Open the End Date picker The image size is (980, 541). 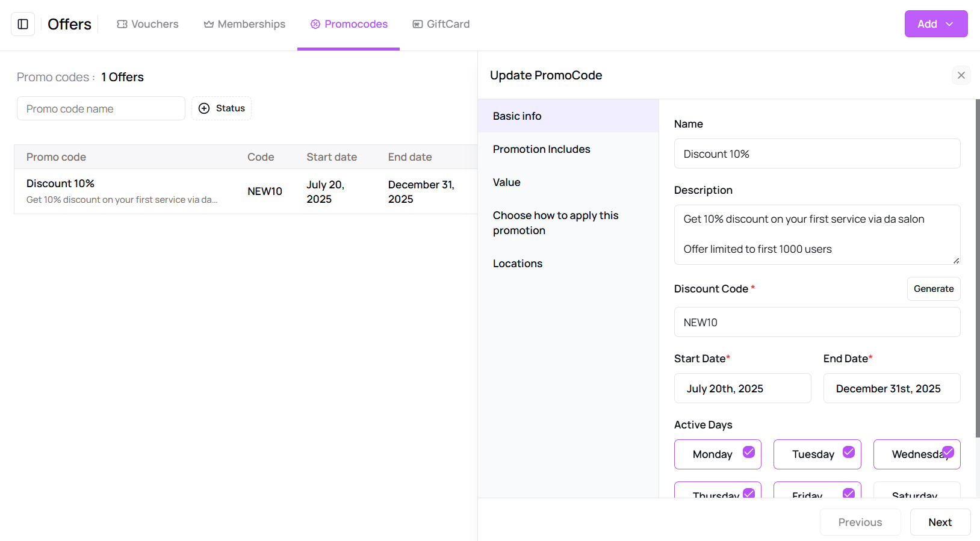pyautogui.click(x=892, y=388)
